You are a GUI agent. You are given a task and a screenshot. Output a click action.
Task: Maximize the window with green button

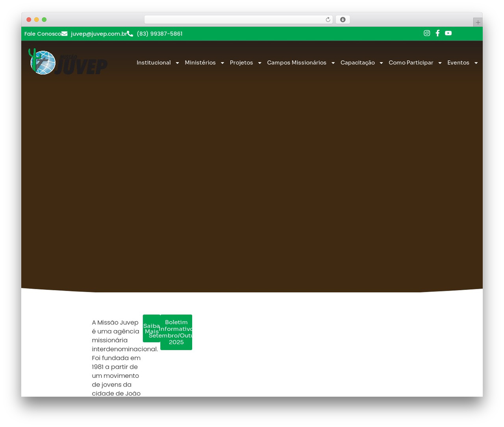44,20
